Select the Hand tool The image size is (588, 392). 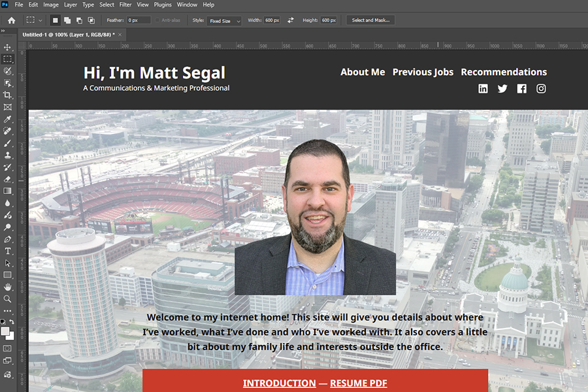point(8,287)
